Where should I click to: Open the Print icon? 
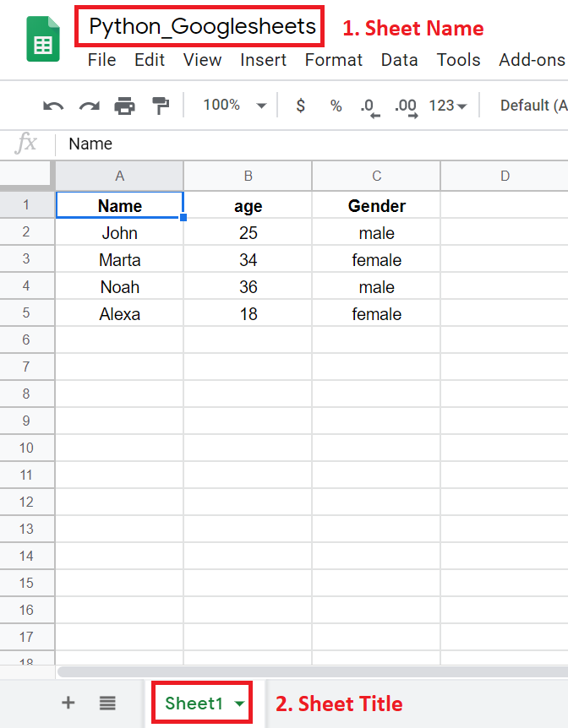click(x=125, y=105)
